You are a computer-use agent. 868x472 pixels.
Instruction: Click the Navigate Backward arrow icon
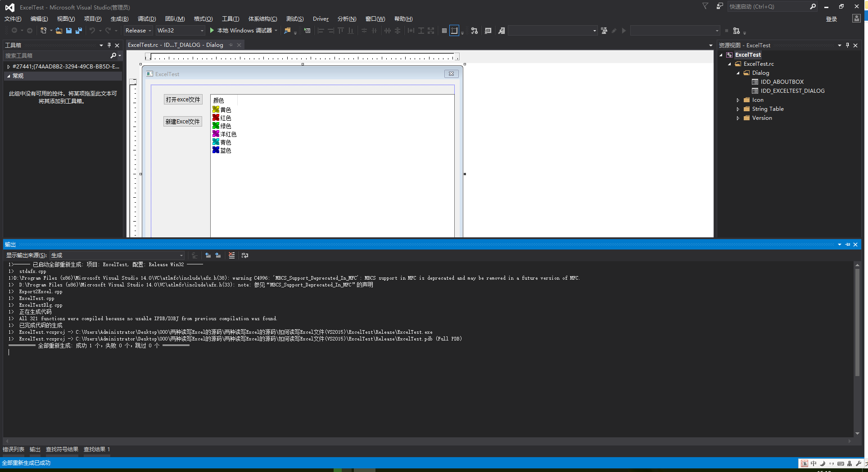click(14, 31)
